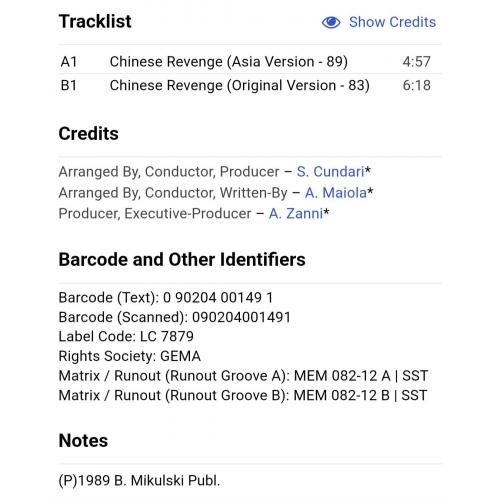Select the Original Version - 83 track title
The width and height of the screenshot is (500, 500).
pyautogui.click(x=240, y=85)
